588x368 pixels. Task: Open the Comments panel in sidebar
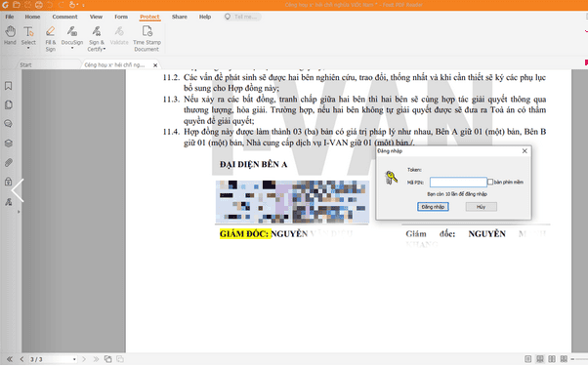(x=8, y=124)
